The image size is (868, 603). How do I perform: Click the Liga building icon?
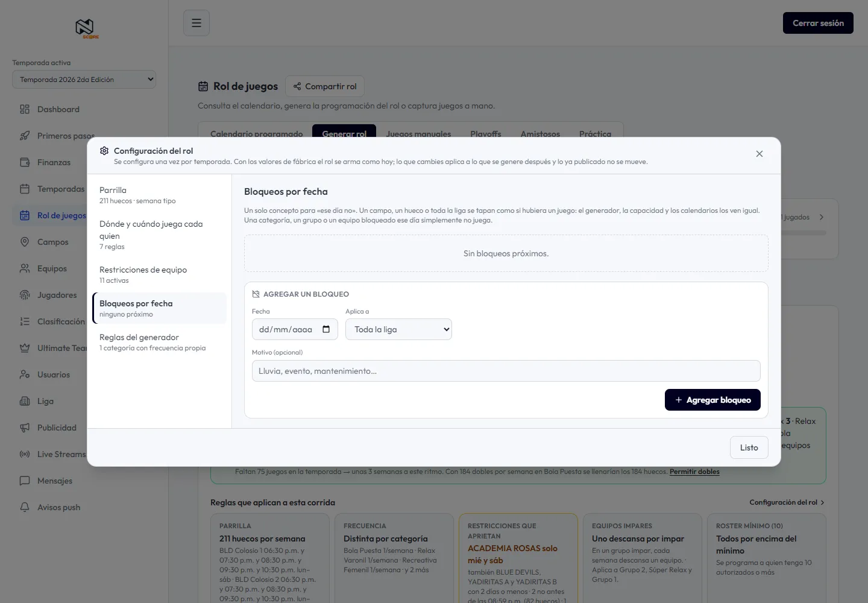pyautogui.click(x=25, y=401)
